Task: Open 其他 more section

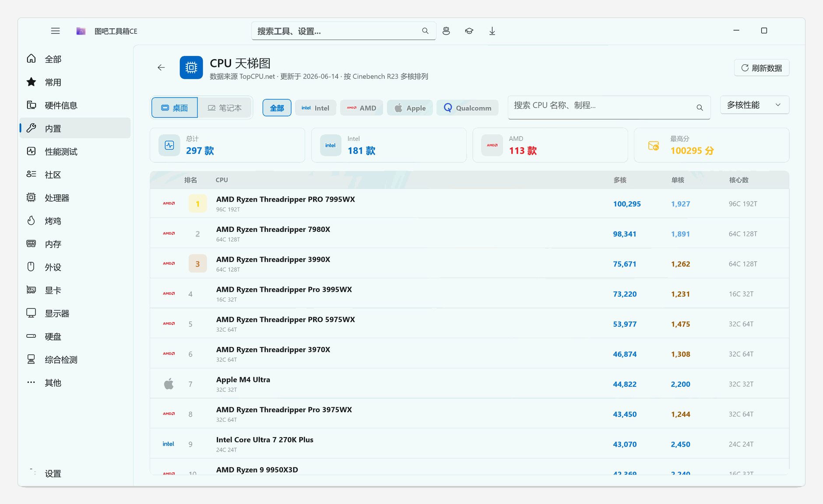Action: point(75,383)
